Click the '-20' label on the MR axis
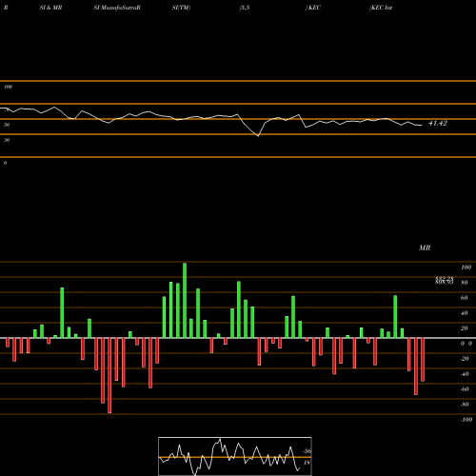The height and width of the screenshot is (476, 476). (465, 359)
